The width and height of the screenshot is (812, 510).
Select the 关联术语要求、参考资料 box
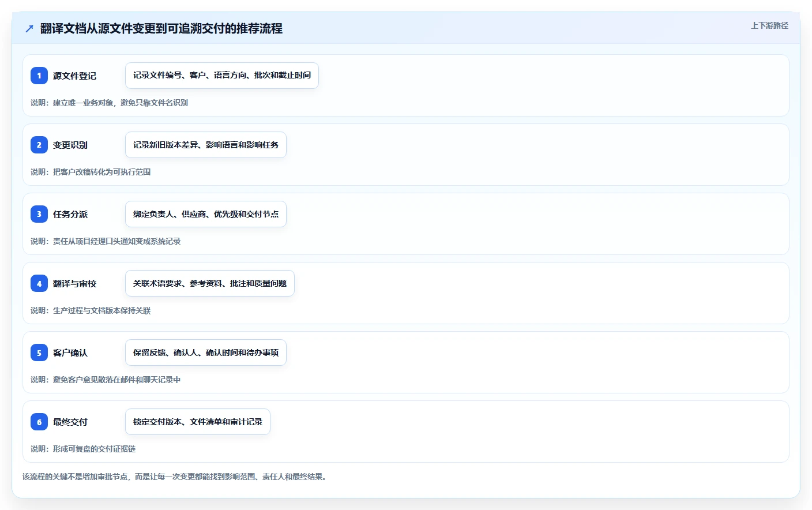[x=210, y=283]
